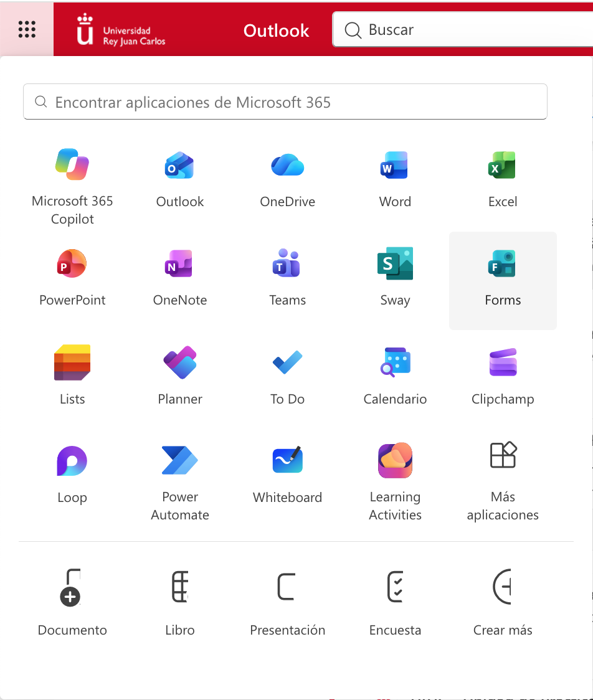Image resolution: width=593 pixels, height=700 pixels.
Task: Launch the Clipchamp app
Action: tap(503, 379)
